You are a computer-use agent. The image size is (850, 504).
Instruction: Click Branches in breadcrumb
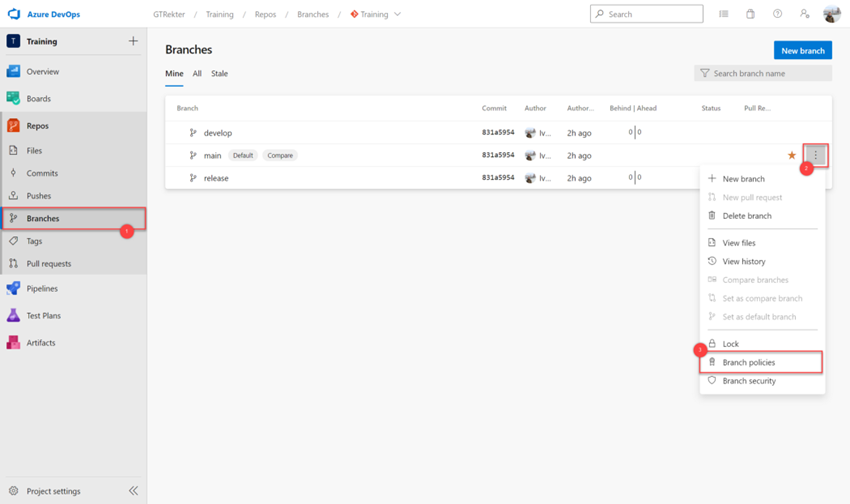(x=313, y=14)
